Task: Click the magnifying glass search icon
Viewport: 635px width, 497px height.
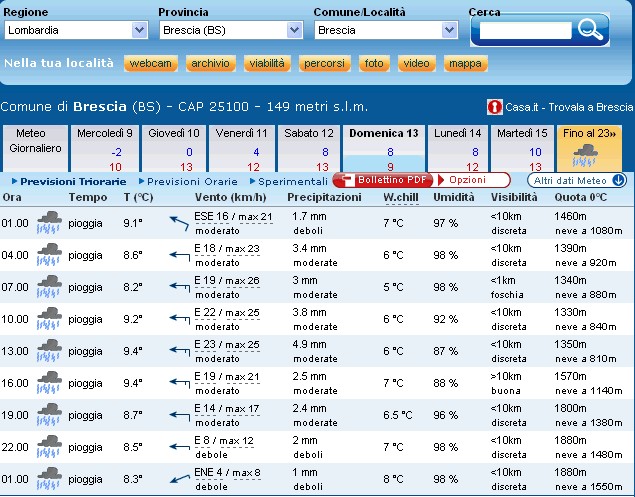Action: click(x=591, y=29)
